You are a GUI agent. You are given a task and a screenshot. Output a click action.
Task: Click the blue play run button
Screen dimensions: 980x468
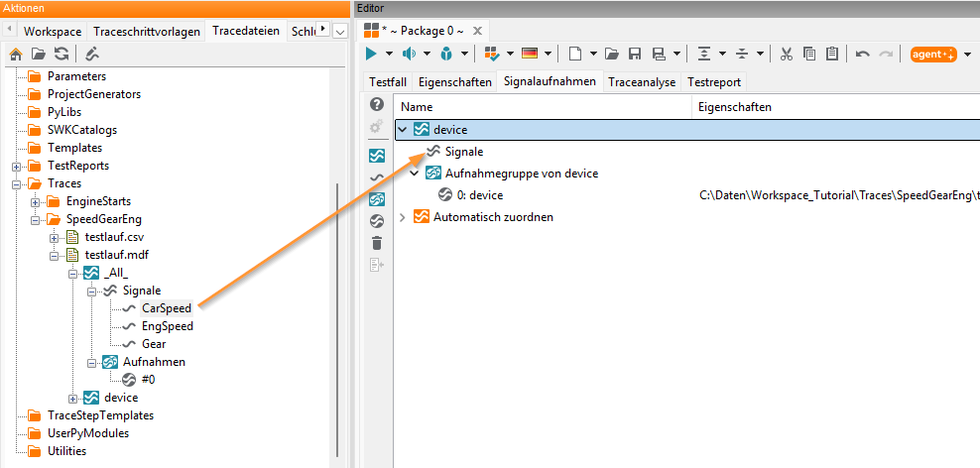(x=371, y=55)
